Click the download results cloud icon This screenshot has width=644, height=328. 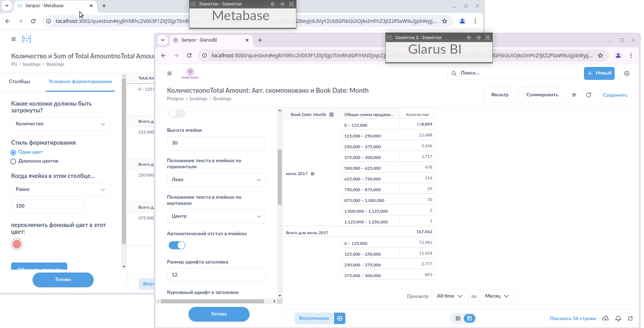605,318
